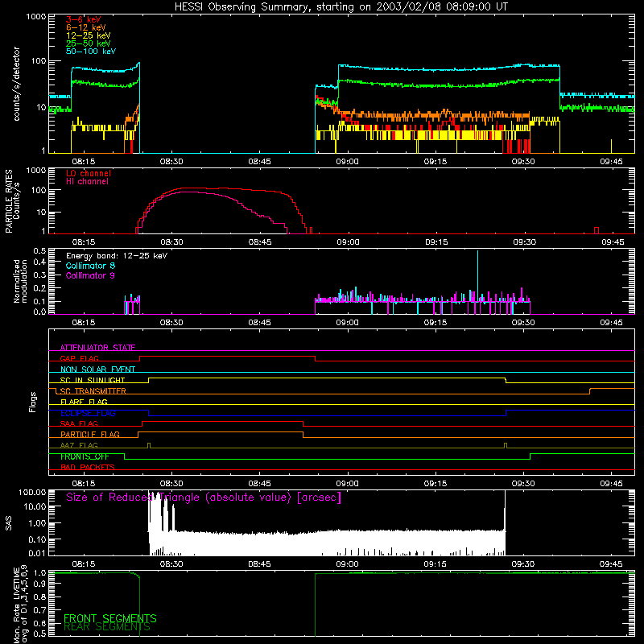
Task: Click the 08:30 tick label under particle rates panel
Action: pyautogui.click(x=171, y=242)
